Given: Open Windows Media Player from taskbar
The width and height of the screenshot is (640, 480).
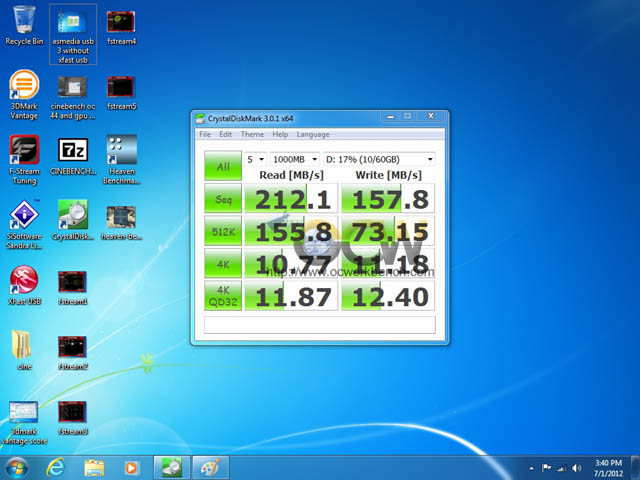Looking at the screenshot, I should click(131, 468).
